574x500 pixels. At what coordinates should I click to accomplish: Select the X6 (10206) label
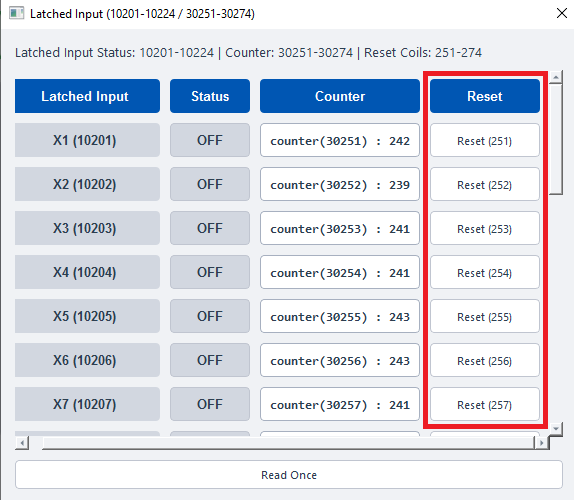pyautogui.click(x=87, y=360)
